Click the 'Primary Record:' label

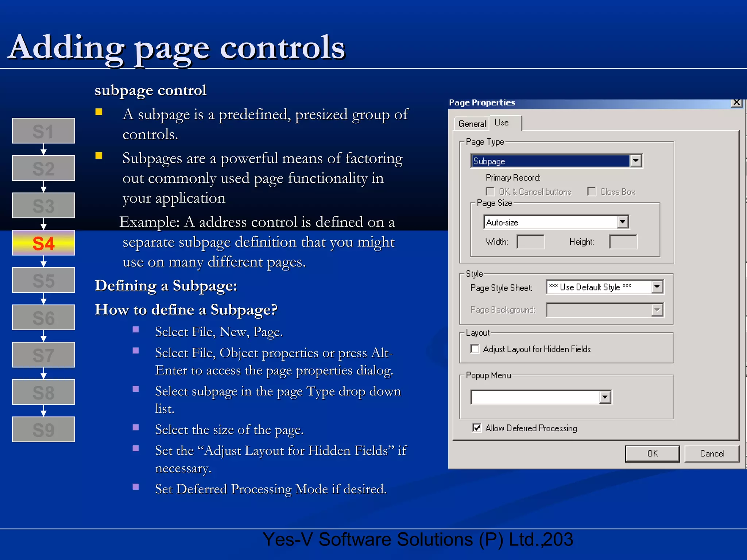pos(513,178)
